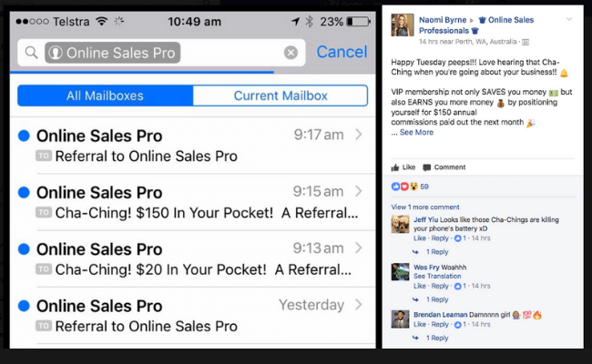Open the Yesterday email disclosure chevron
The height and width of the screenshot is (364, 592).
point(359,305)
